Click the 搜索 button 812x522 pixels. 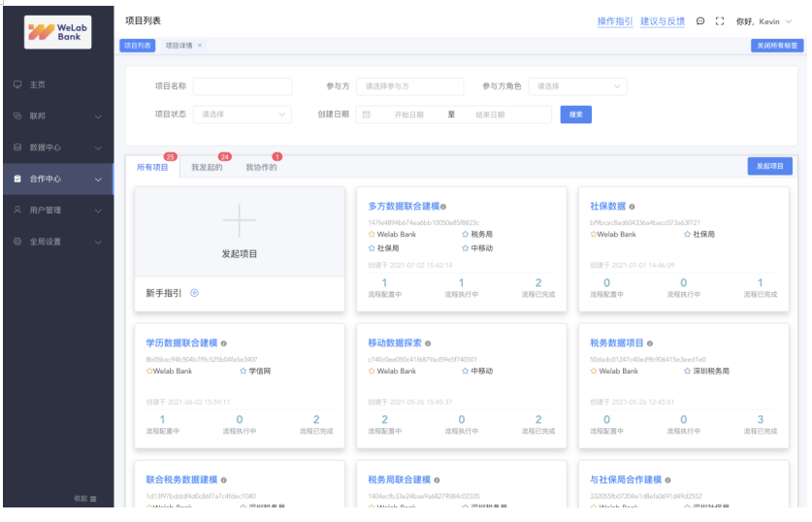click(x=576, y=114)
